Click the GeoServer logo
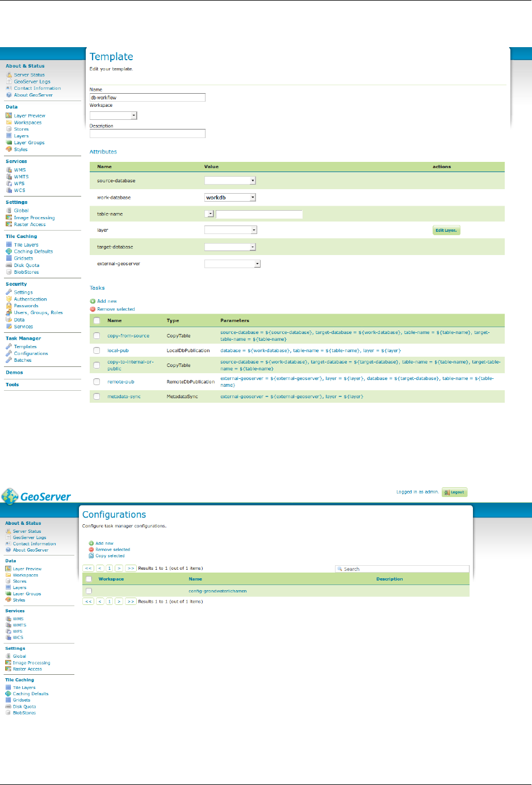Image resolution: width=532 pixels, height=785 pixels. pos(36,496)
